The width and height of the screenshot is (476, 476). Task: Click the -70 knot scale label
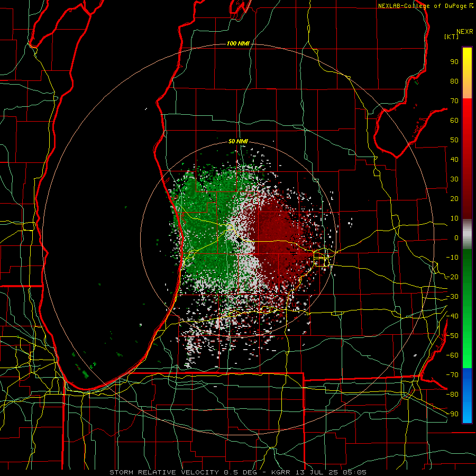[x=452, y=375]
